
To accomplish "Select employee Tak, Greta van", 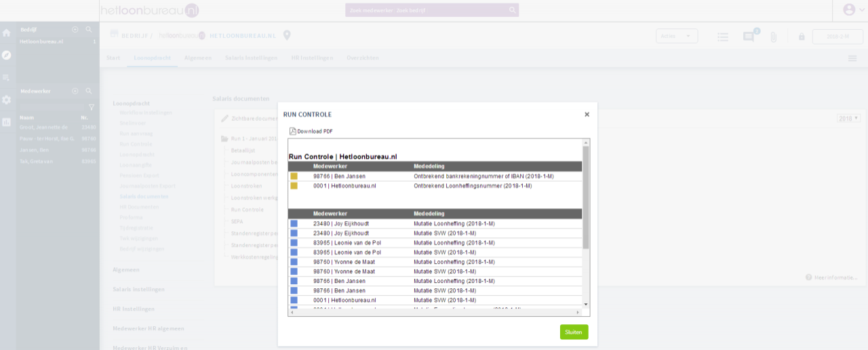I will [58, 161].
